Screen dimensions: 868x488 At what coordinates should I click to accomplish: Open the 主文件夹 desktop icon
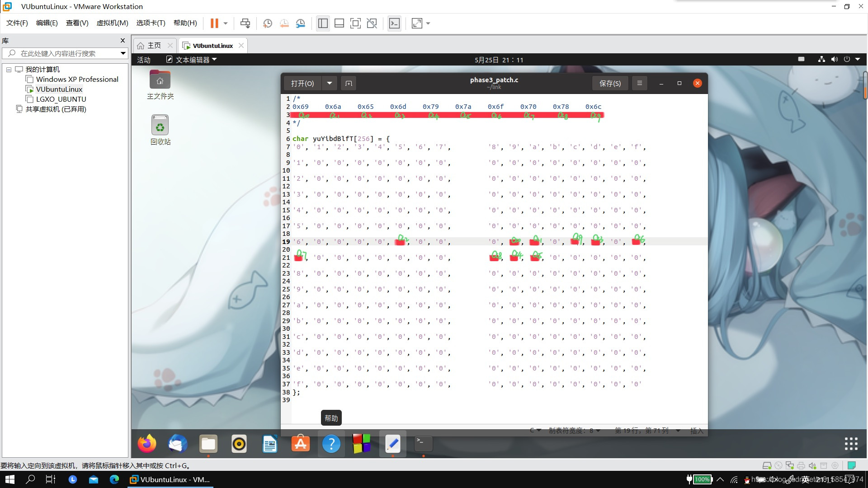coord(160,84)
